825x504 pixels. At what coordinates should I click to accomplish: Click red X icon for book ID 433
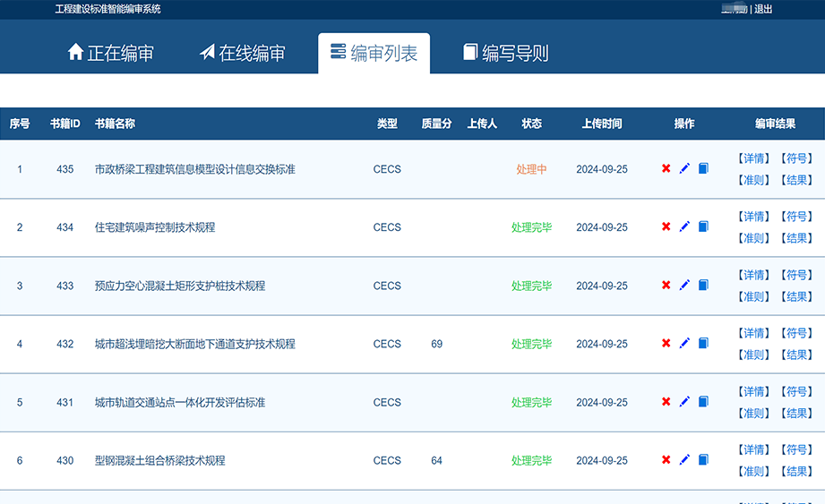(x=666, y=285)
